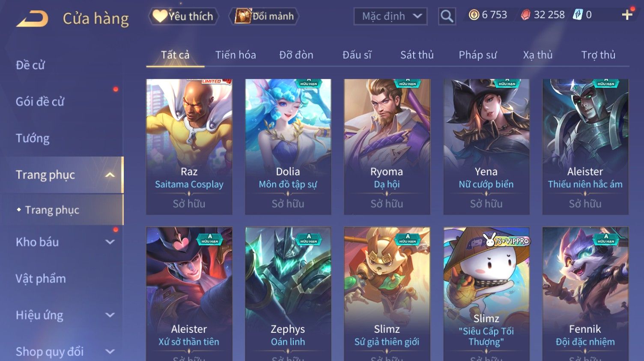Click the plus icon to add currency
Screen dimensions: 644x361
pyautogui.click(x=627, y=15)
